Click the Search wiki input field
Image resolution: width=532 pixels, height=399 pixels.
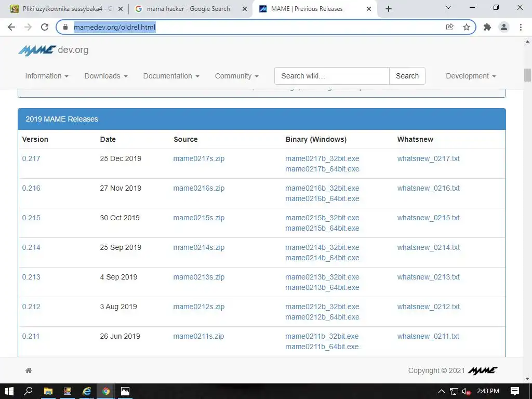pyautogui.click(x=332, y=76)
